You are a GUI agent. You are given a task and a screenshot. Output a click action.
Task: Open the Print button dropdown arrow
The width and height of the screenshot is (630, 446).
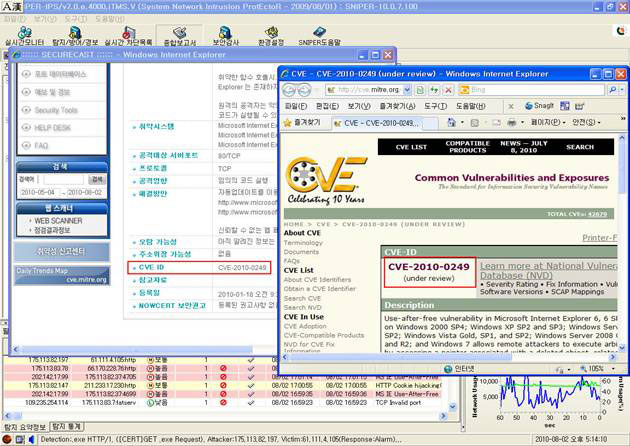tap(522, 122)
